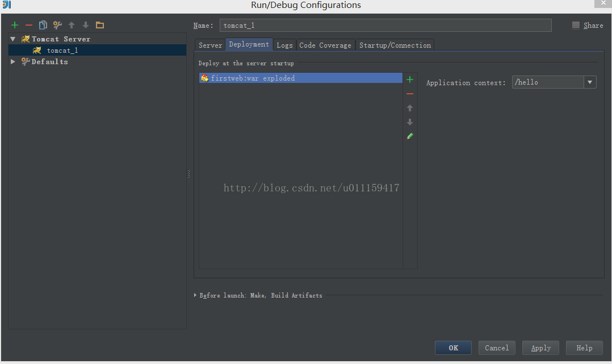Collapse the Tomcat Server tree node
The height and width of the screenshot is (364, 612).
13,39
